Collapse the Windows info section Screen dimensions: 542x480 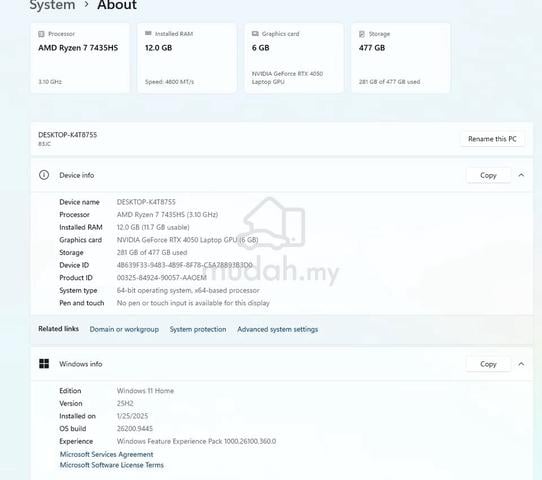[x=521, y=364]
